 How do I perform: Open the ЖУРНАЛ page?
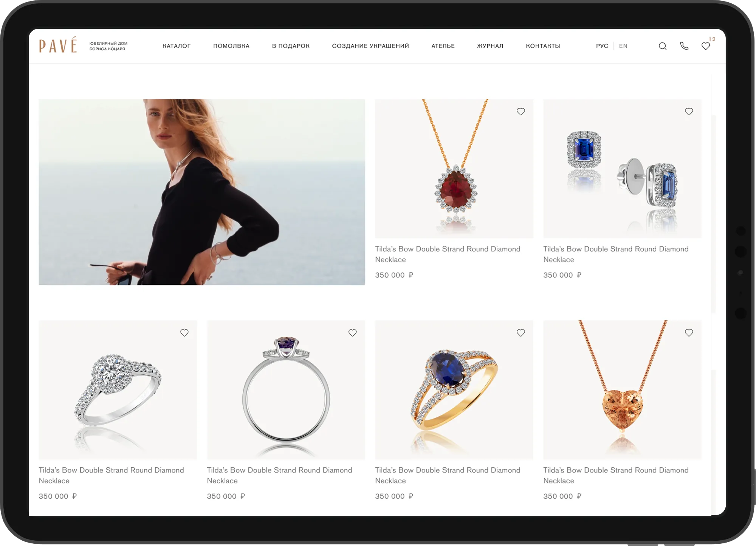(x=490, y=46)
